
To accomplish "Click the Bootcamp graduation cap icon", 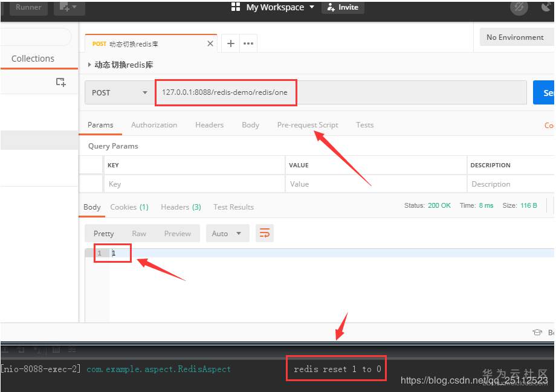I will (x=537, y=332).
